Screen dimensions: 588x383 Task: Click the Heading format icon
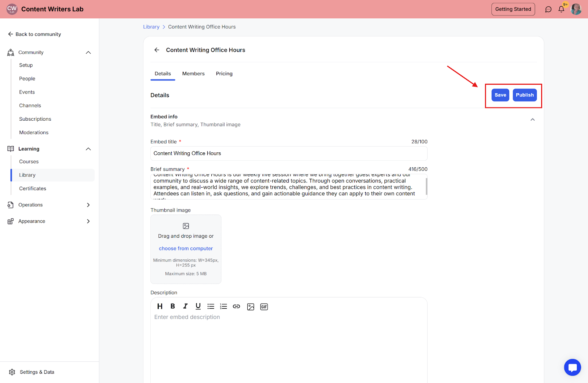click(160, 306)
